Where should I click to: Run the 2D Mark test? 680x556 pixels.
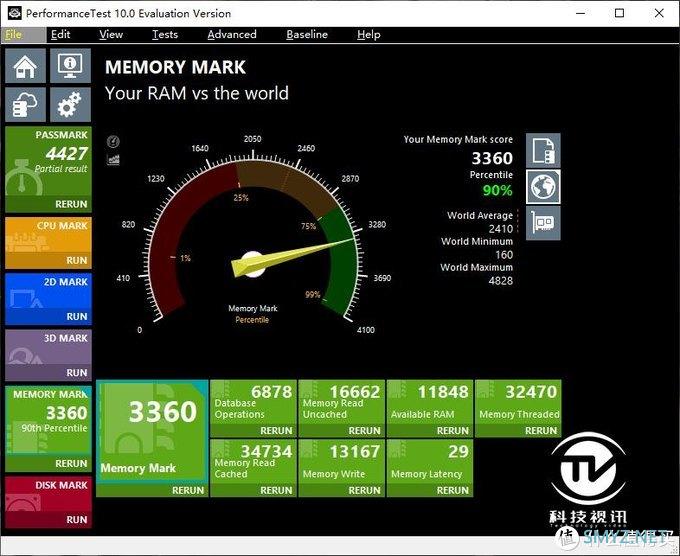(x=77, y=316)
